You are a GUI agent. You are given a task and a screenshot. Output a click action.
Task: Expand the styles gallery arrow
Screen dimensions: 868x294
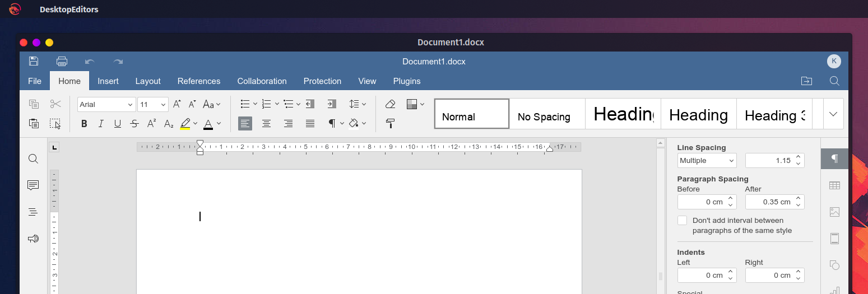[833, 114]
